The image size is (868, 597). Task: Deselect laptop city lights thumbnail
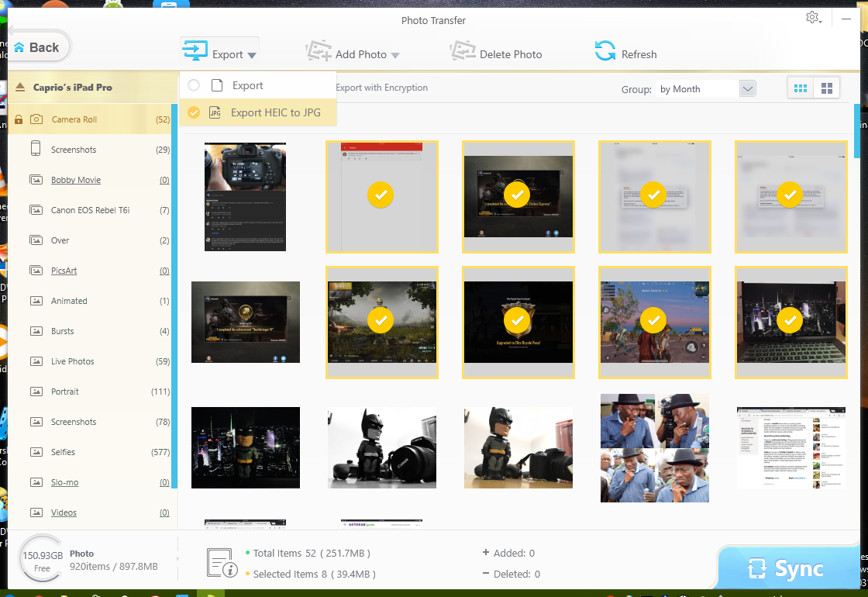pyautogui.click(x=791, y=323)
